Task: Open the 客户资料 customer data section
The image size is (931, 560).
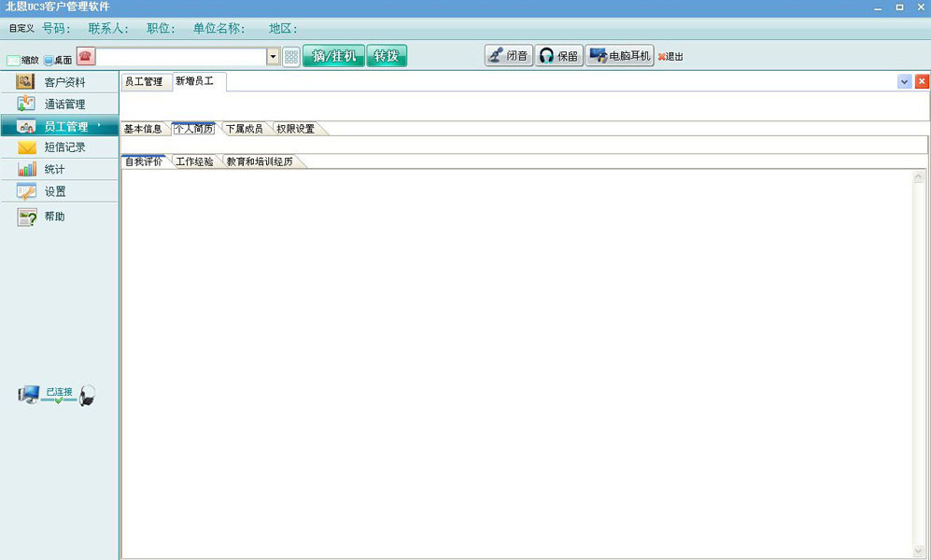Action: (60, 82)
